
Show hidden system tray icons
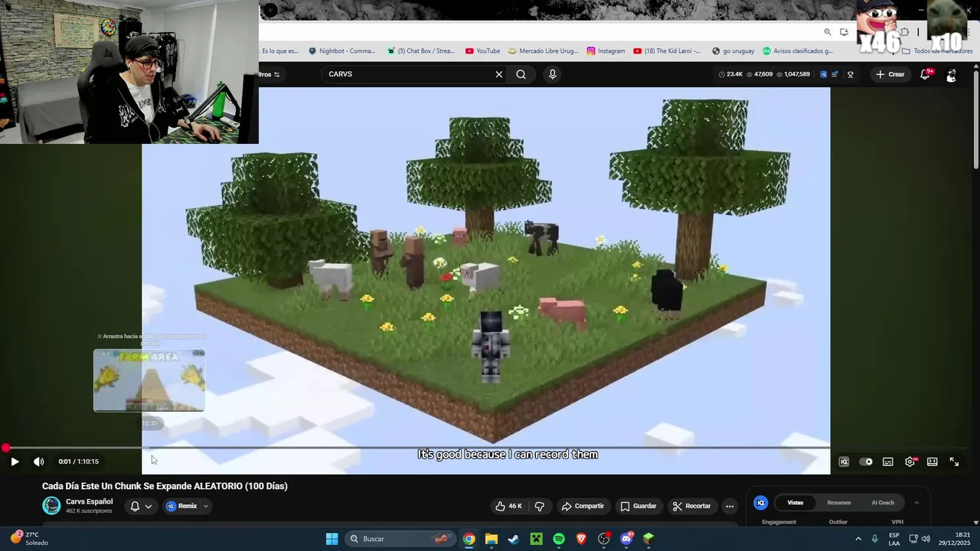coord(858,539)
